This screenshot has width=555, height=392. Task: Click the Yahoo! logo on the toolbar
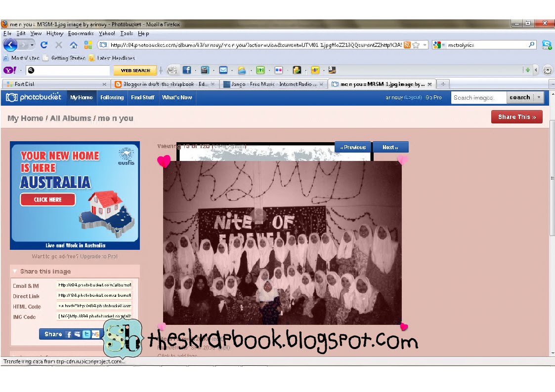click(9, 70)
